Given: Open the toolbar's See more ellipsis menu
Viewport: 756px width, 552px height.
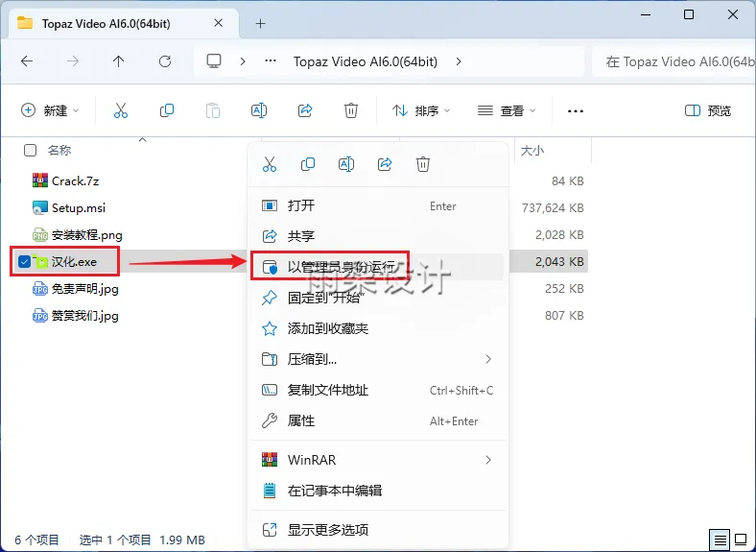Looking at the screenshot, I should coord(576,111).
